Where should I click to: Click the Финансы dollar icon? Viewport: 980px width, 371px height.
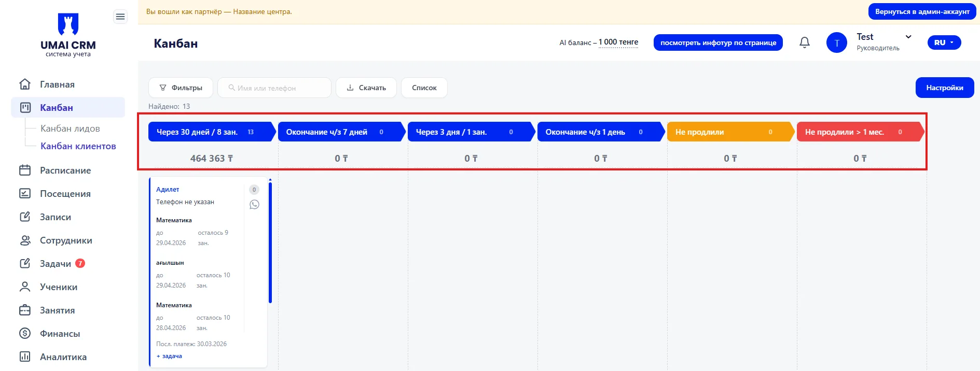coord(25,333)
